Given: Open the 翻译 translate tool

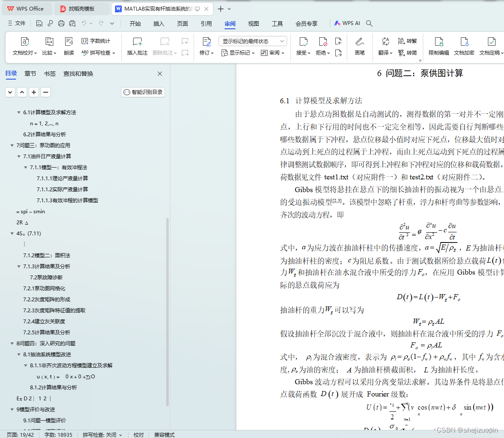Looking at the screenshot, I should [385, 46].
